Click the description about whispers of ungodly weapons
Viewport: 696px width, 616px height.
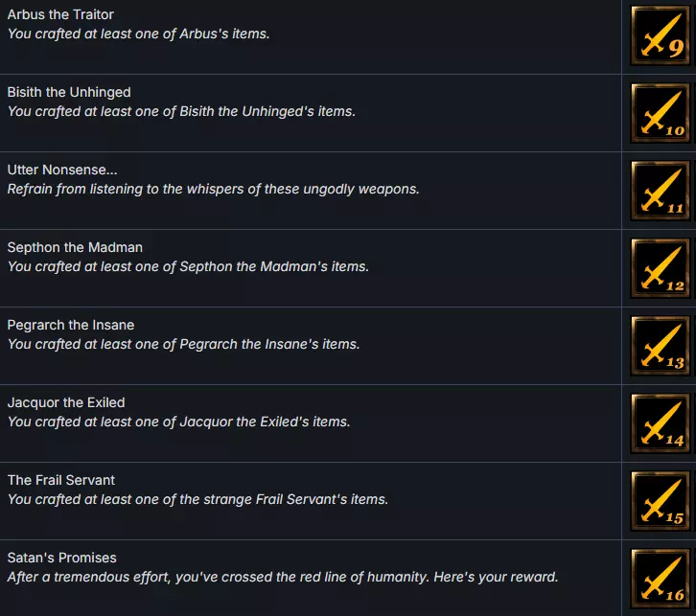[213, 189]
